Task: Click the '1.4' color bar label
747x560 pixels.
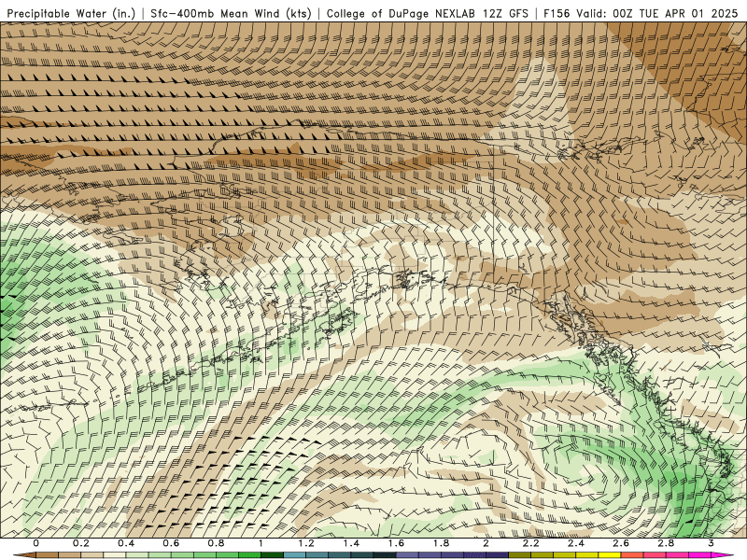Action: 351,543
